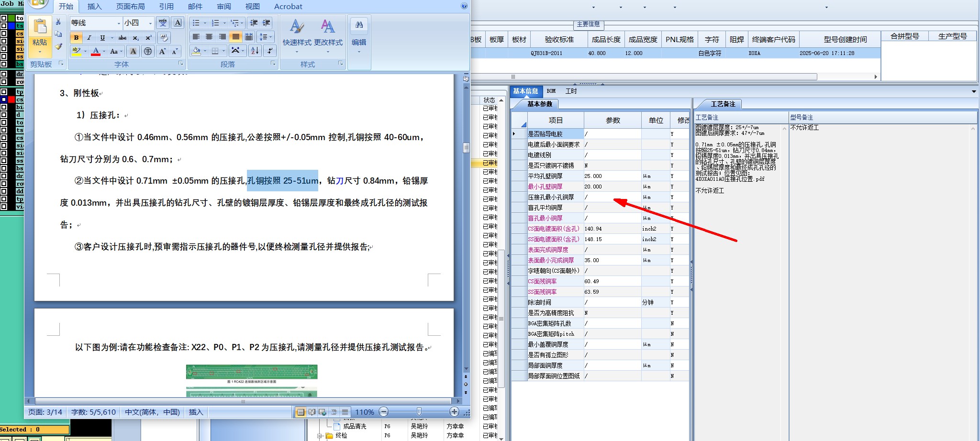Toggle checkbox for red-swatch 'cs' layer row

[4, 99]
